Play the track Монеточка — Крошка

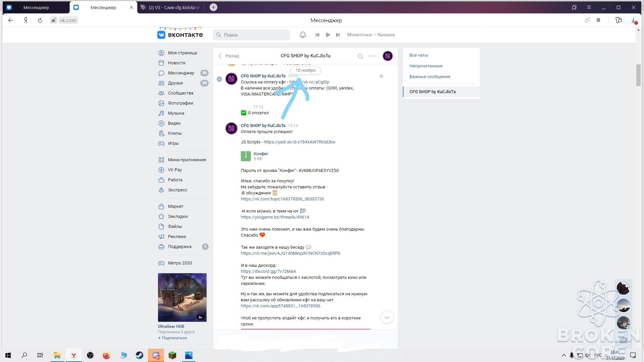pyautogui.click(x=328, y=35)
